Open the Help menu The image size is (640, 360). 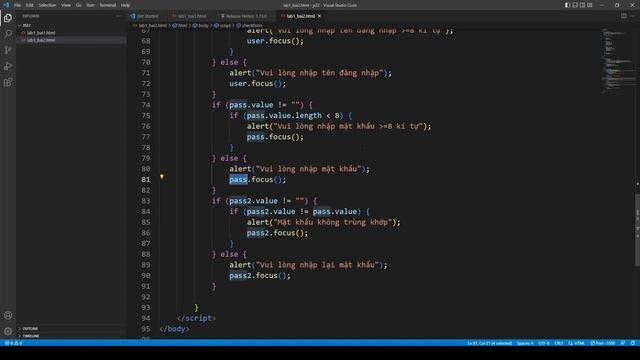(125, 5)
